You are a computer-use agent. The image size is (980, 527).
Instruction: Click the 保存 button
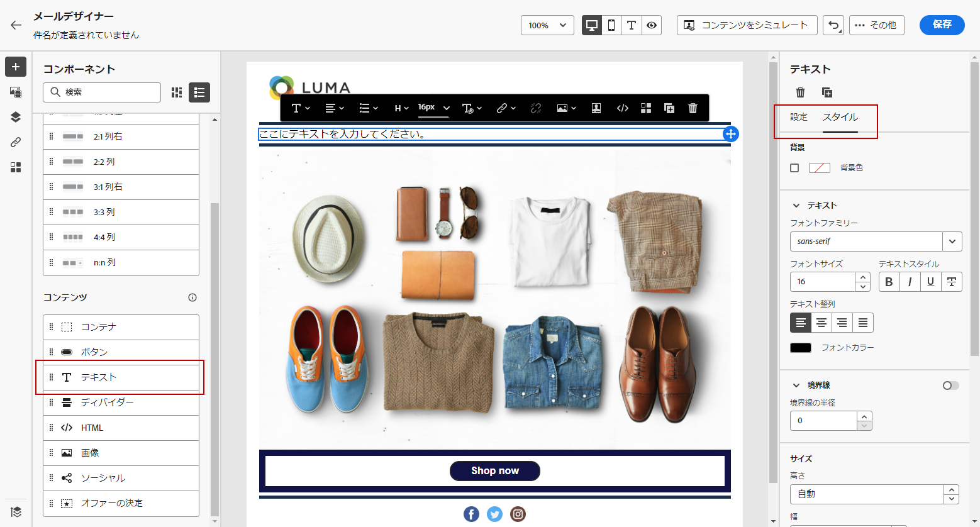pos(942,25)
